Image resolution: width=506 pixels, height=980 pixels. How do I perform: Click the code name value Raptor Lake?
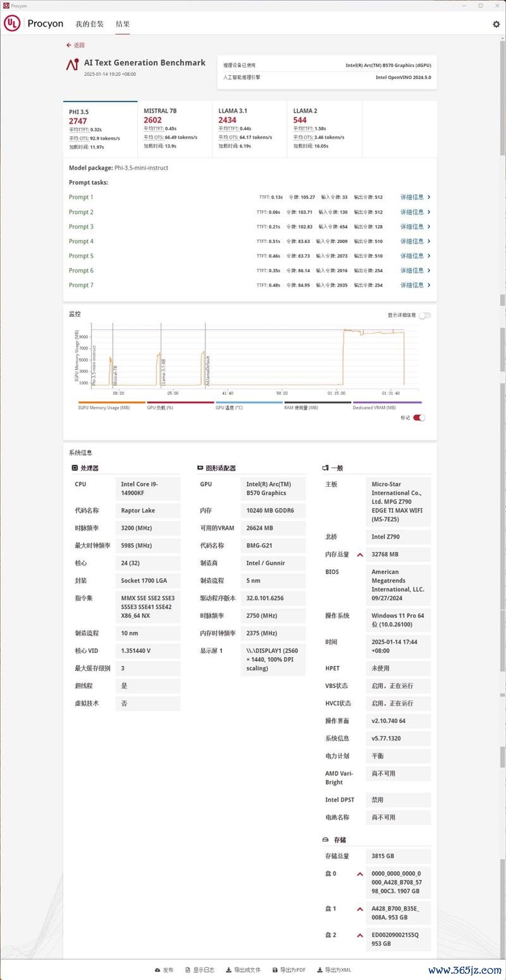click(x=148, y=510)
